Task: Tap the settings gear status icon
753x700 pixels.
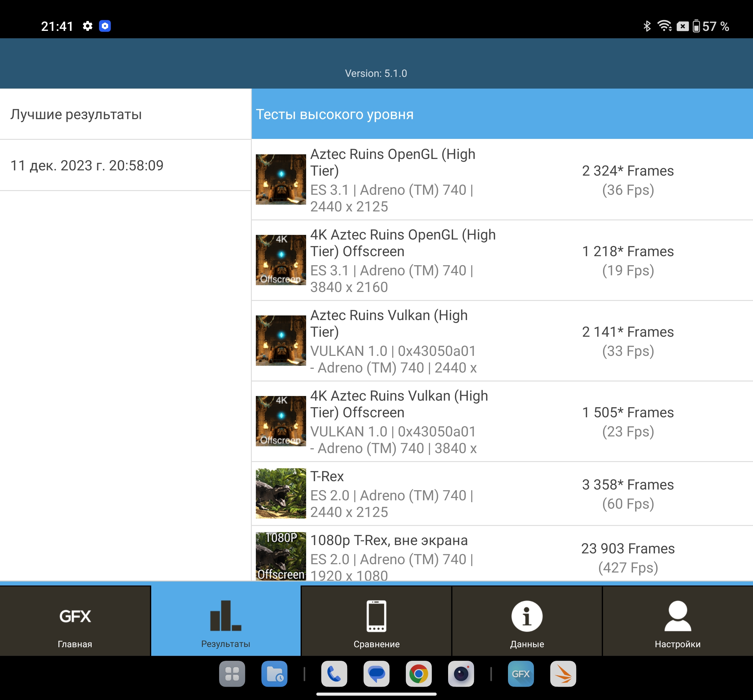Action: coord(88,26)
